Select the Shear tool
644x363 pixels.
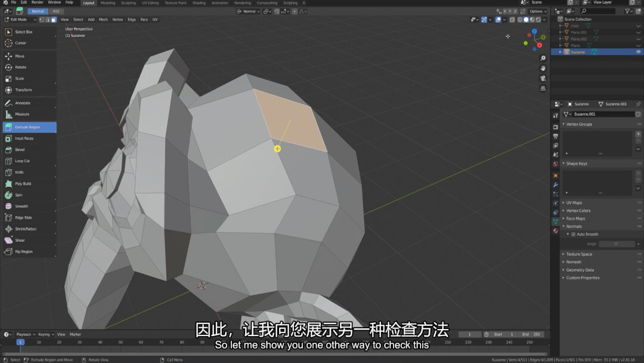pos(29,240)
